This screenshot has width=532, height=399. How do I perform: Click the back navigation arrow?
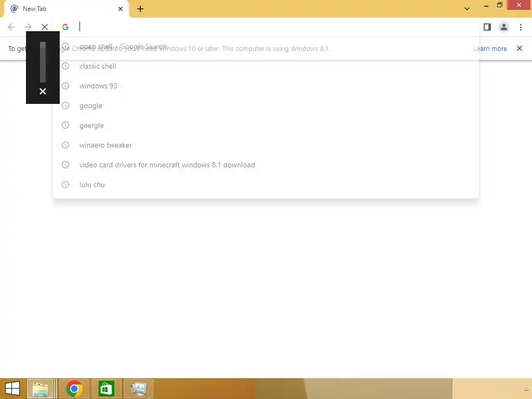(x=11, y=27)
